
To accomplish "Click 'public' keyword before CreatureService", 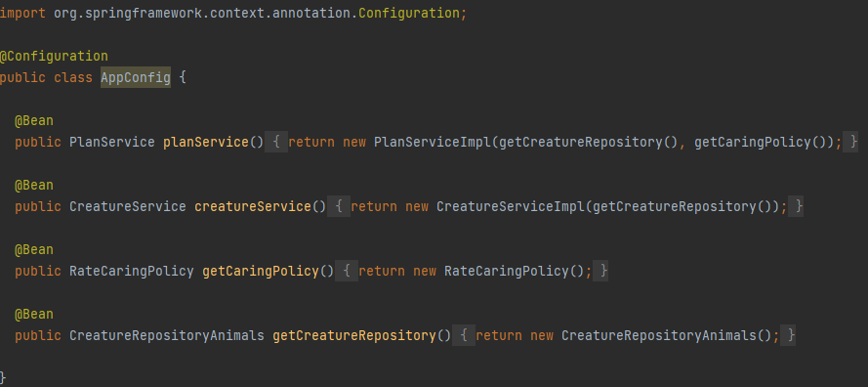I will (38, 207).
